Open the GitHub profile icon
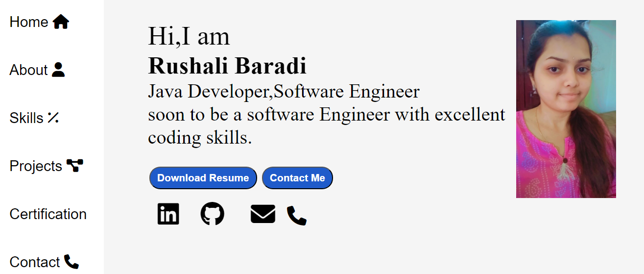The image size is (644, 274). (213, 214)
